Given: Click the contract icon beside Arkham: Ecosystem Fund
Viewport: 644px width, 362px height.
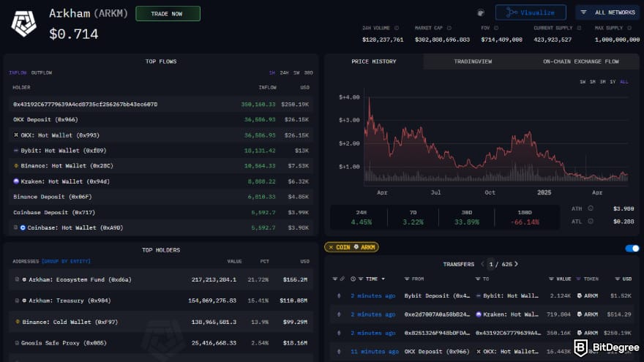Looking at the screenshot, I should [x=17, y=279].
